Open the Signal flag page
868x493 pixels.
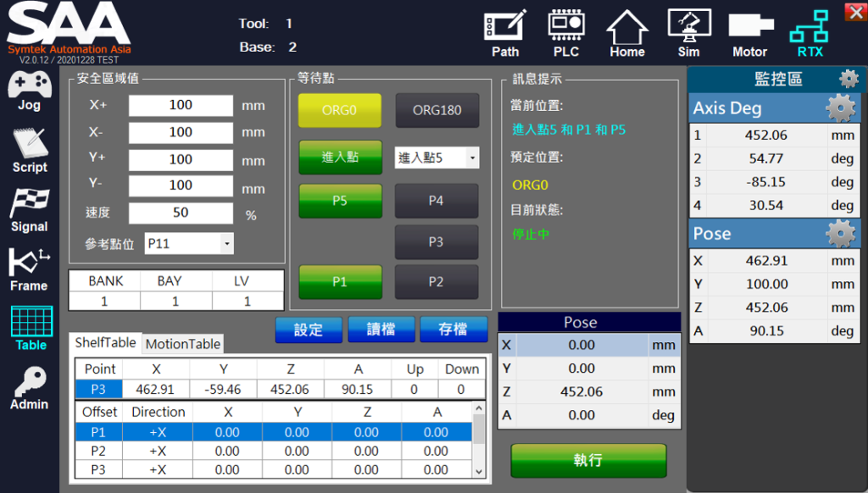(30, 210)
